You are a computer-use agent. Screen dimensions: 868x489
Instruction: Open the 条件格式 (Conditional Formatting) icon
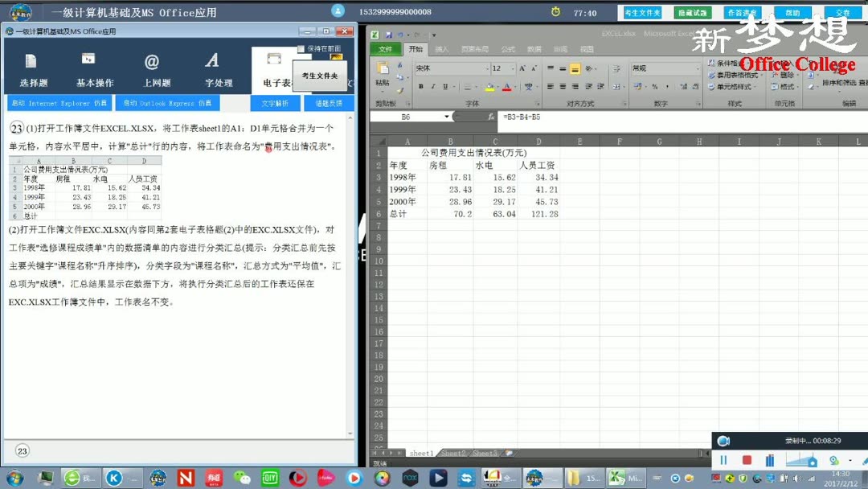723,63
